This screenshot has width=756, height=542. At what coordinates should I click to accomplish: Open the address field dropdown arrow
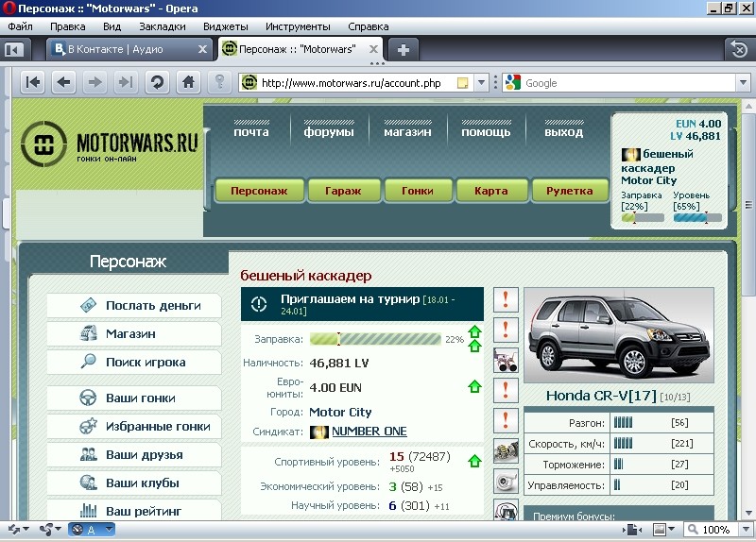pyautogui.click(x=481, y=83)
